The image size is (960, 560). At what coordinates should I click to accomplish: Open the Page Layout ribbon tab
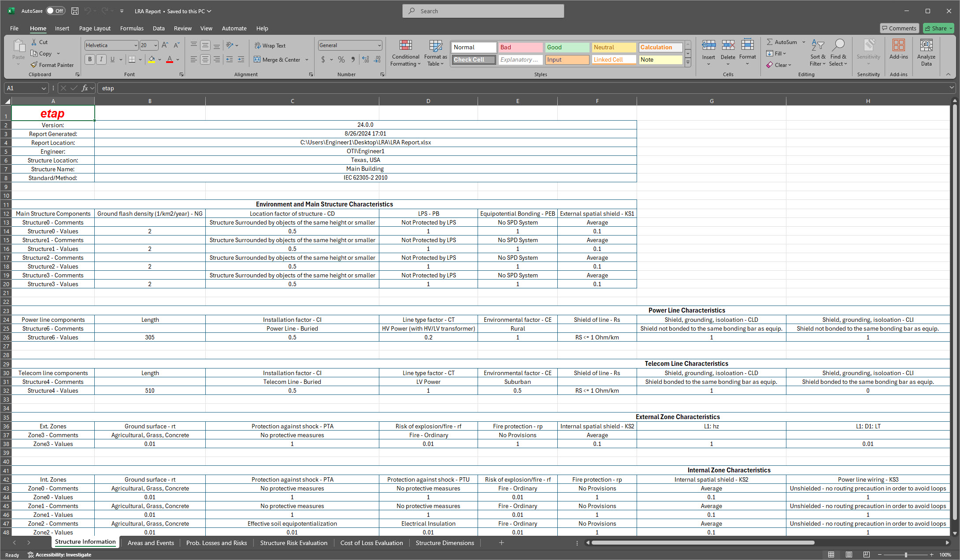tap(95, 28)
